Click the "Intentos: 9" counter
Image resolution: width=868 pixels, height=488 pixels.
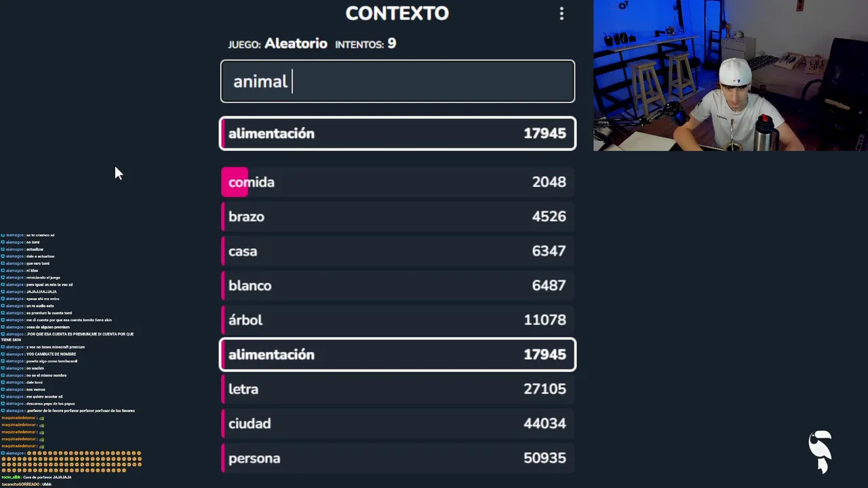point(366,44)
